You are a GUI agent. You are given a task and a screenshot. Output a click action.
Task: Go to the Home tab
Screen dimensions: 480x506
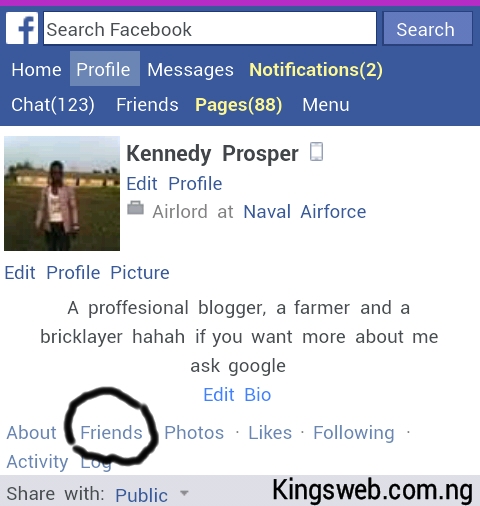point(36,70)
